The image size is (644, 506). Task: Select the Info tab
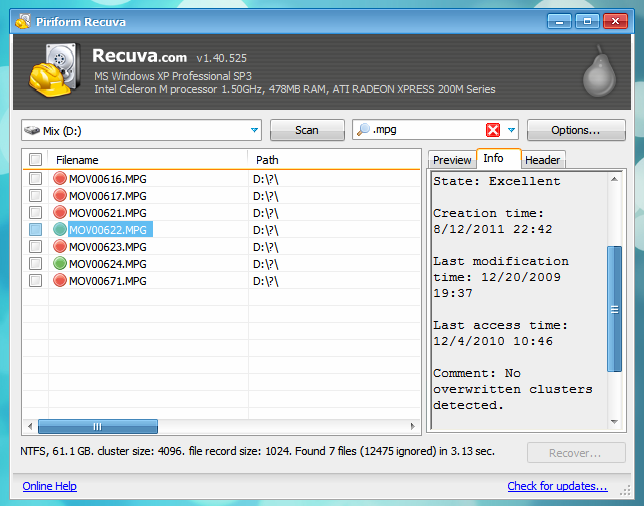499,158
